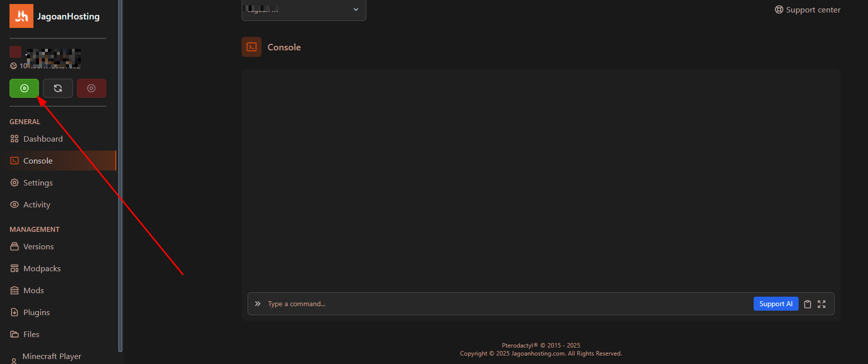Screen dimensions: 868x364
Task: Copy console output with clipboard icon
Action: 808,304
